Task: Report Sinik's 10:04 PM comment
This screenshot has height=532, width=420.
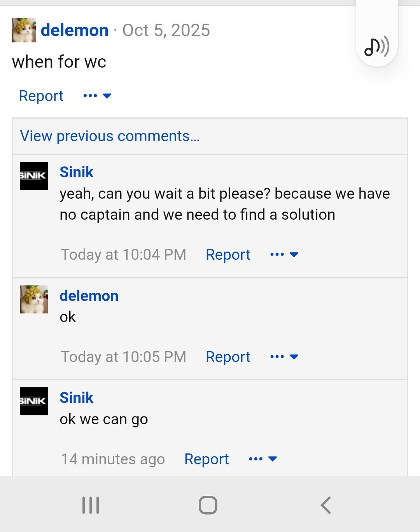Action: click(228, 255)
